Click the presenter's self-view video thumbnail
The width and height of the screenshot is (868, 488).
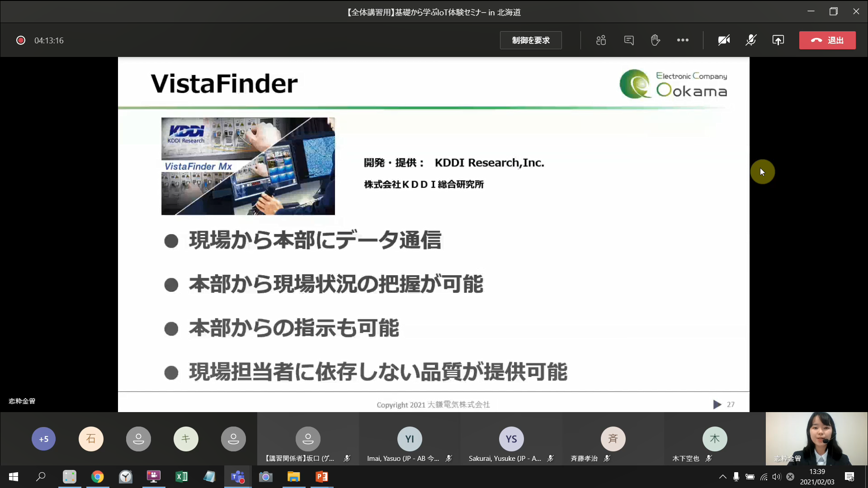[x=816, y=439]
